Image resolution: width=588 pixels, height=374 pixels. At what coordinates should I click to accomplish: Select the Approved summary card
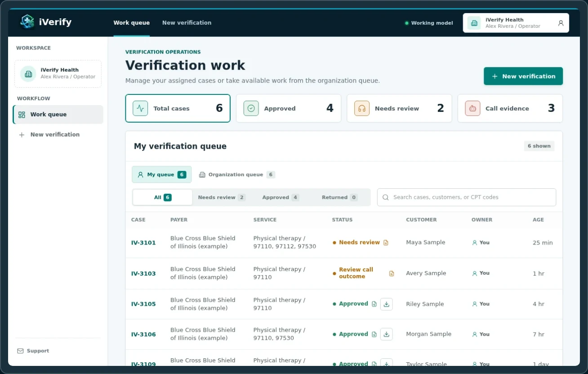click(x=289, y=108)
